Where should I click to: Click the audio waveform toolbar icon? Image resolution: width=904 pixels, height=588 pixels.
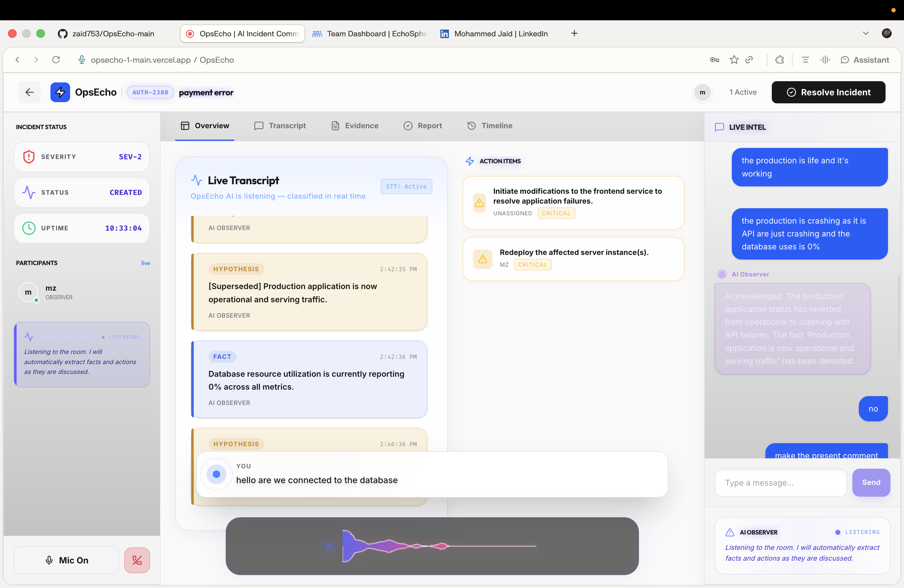tap(825, 60)
